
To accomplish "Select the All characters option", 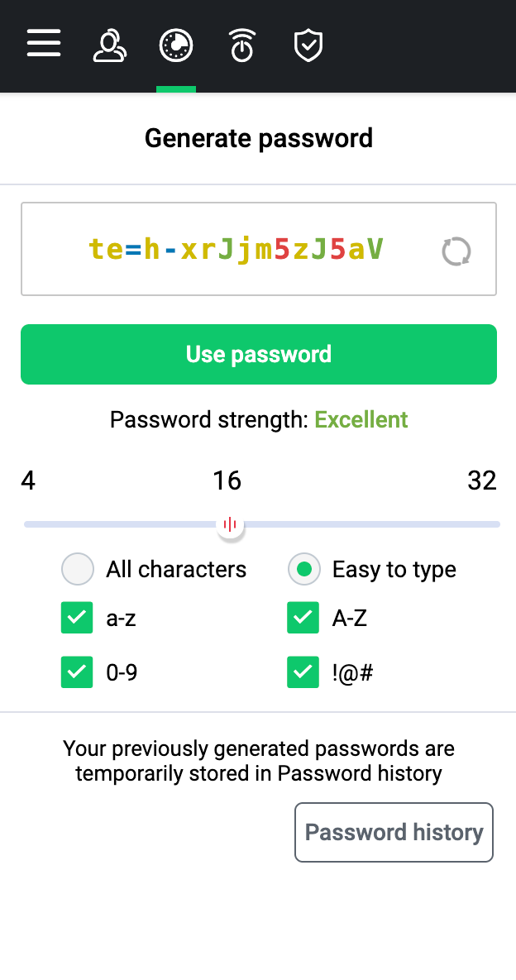I will pyautogui.click(x=78, y=569).
